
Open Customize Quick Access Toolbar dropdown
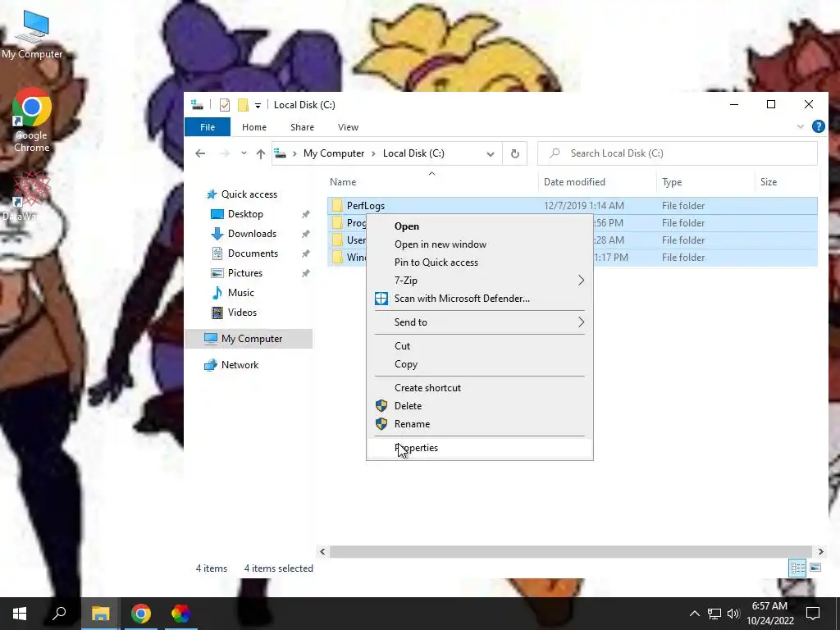[x=258, y=106]
